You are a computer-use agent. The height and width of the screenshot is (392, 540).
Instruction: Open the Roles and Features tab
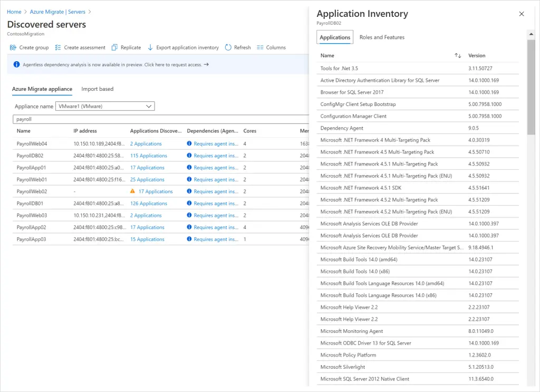tap(381, 37)
